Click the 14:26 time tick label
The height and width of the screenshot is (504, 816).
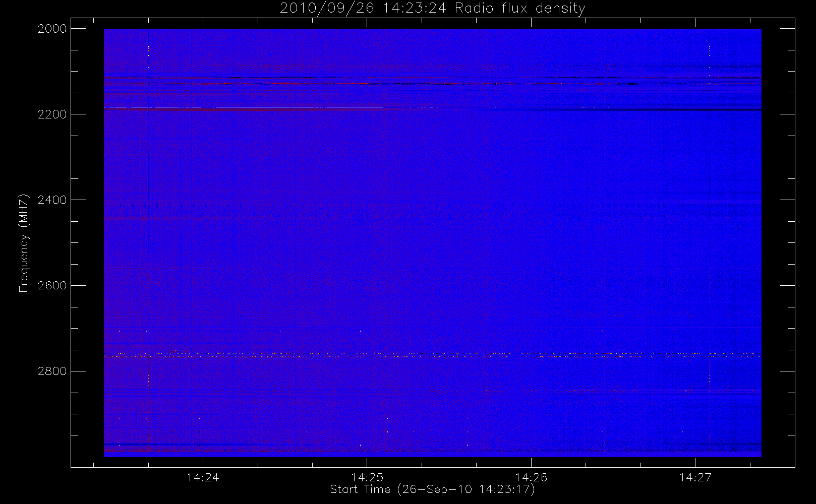(531, 477)
